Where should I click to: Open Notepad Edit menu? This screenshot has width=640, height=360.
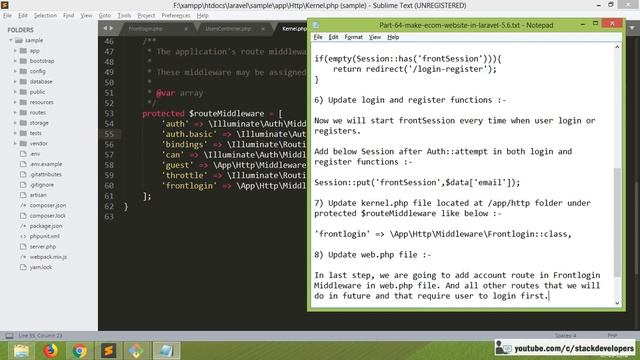(x=333, y=37)
